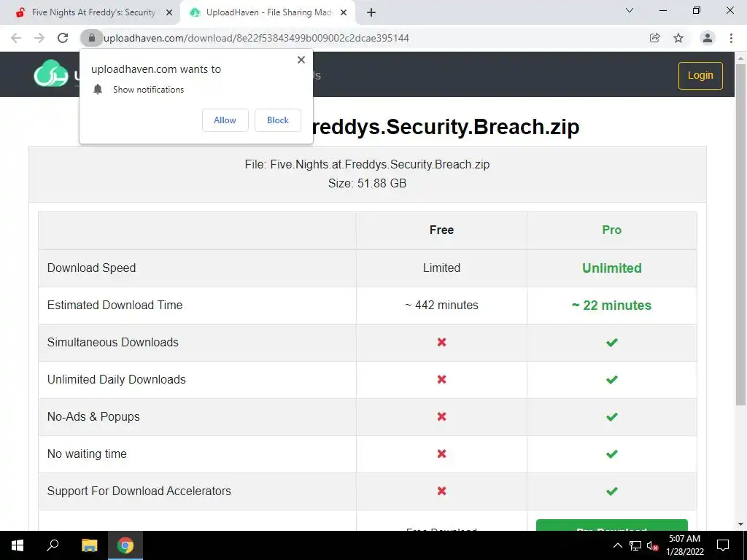Show hidden system tray icons

(x=617, y=545)
